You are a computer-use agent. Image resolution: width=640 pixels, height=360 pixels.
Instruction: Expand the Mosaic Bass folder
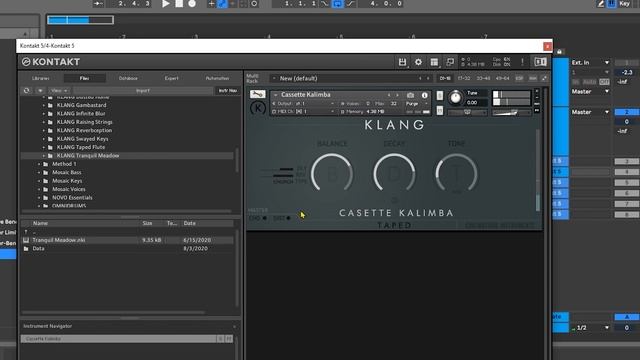point(39,172)
